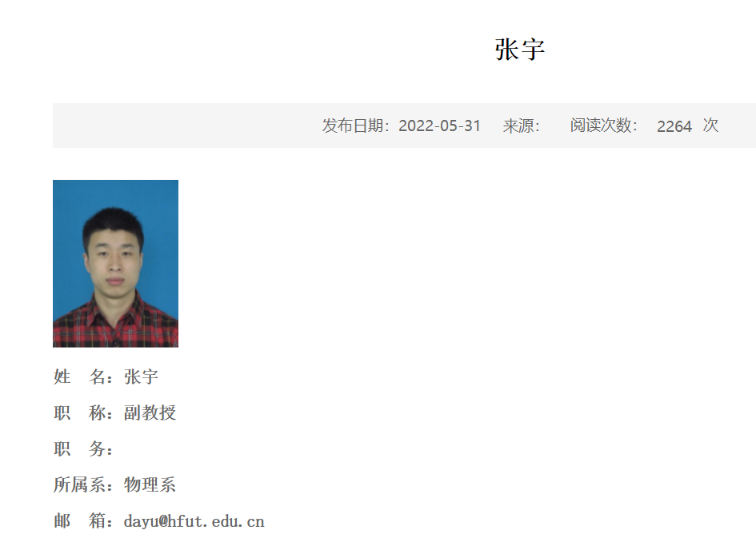The image size is (756, 546).
Task: Click the profile photo thumbnail
Action: pos(115,264)
